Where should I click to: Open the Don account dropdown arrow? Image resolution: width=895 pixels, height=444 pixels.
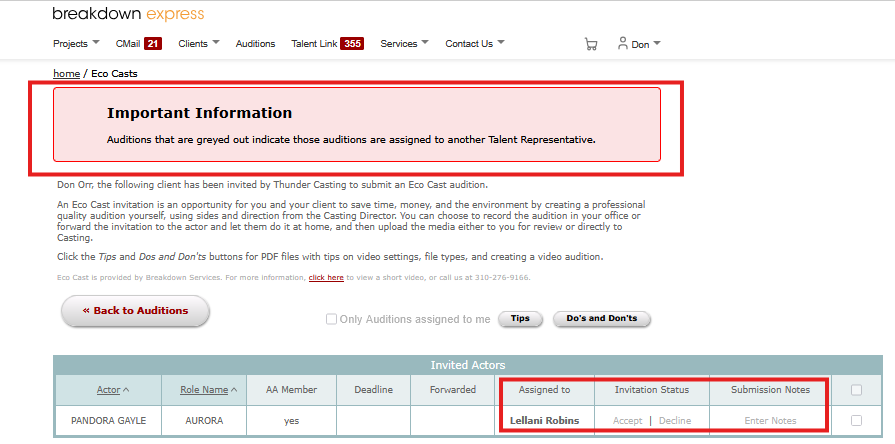tap(656, 43)
